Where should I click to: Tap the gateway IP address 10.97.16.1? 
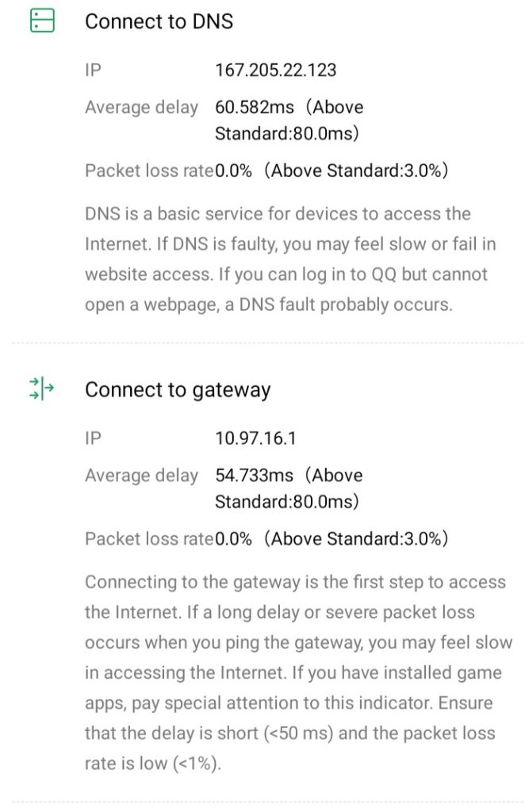point(255,439)
